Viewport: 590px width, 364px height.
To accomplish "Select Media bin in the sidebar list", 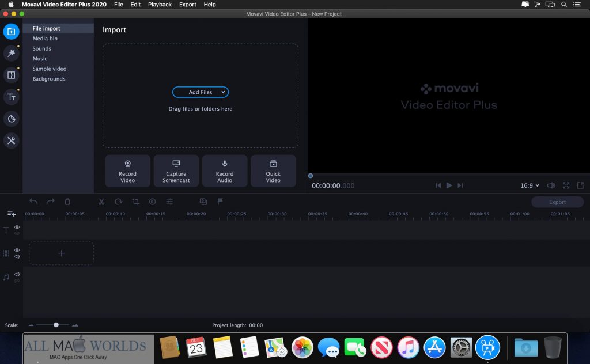I will [58, 39].
